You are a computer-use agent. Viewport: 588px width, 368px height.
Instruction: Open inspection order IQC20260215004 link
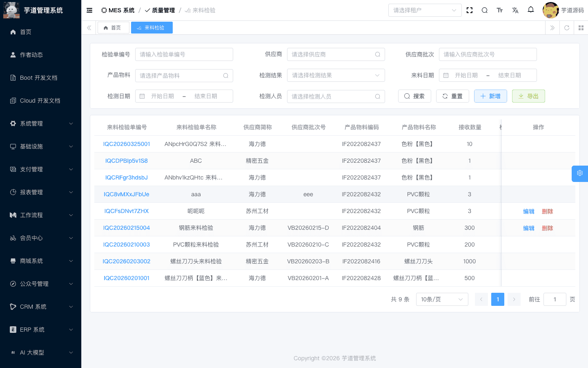[x=127, y=228]
